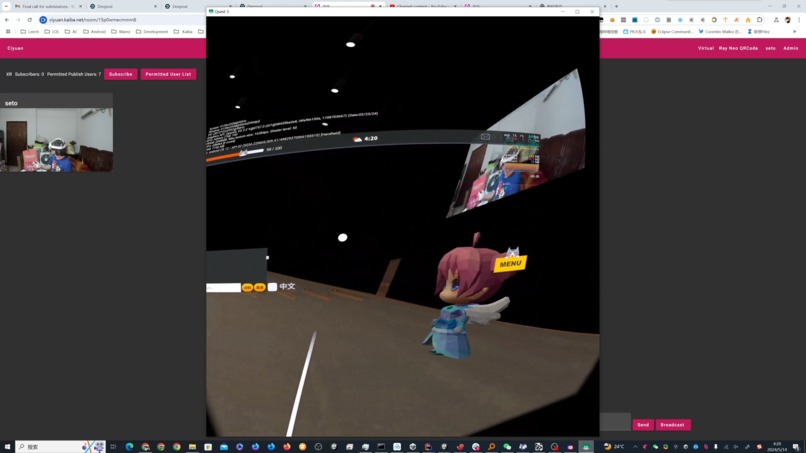Image resolution: width=806 pixels, height=453 pixels.
Task: Click the chat message input field
Action: [x=615, y=422]
